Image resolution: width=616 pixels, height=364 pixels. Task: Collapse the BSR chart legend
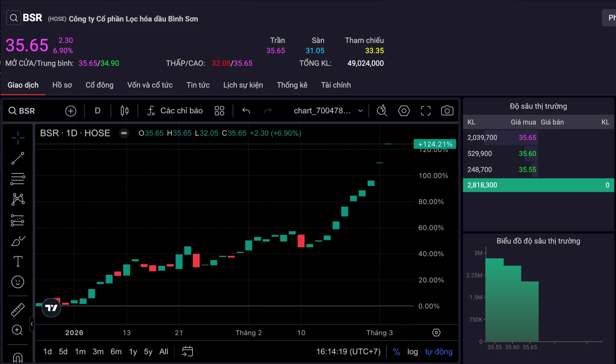(x=124, y=133)
